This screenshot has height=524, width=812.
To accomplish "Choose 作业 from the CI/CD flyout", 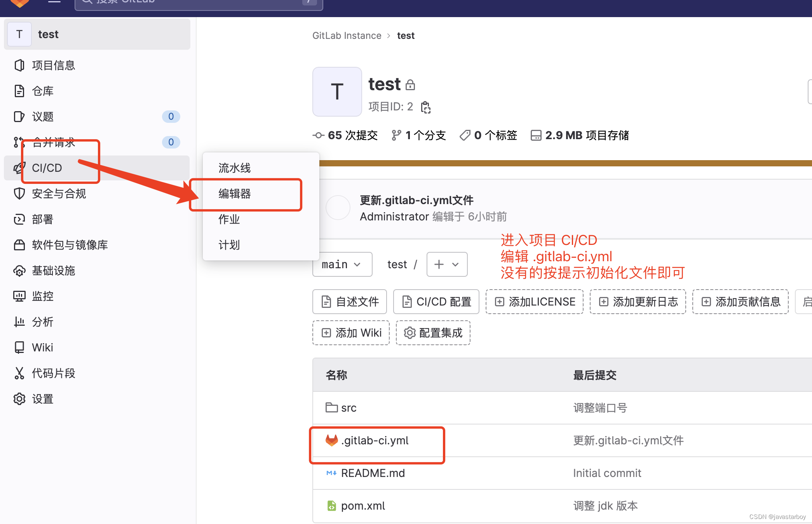I will click(229, 219).
